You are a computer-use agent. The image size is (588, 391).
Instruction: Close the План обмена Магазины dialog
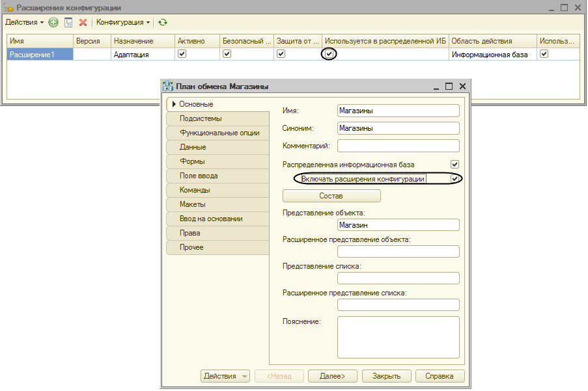(x=463, y=86)
